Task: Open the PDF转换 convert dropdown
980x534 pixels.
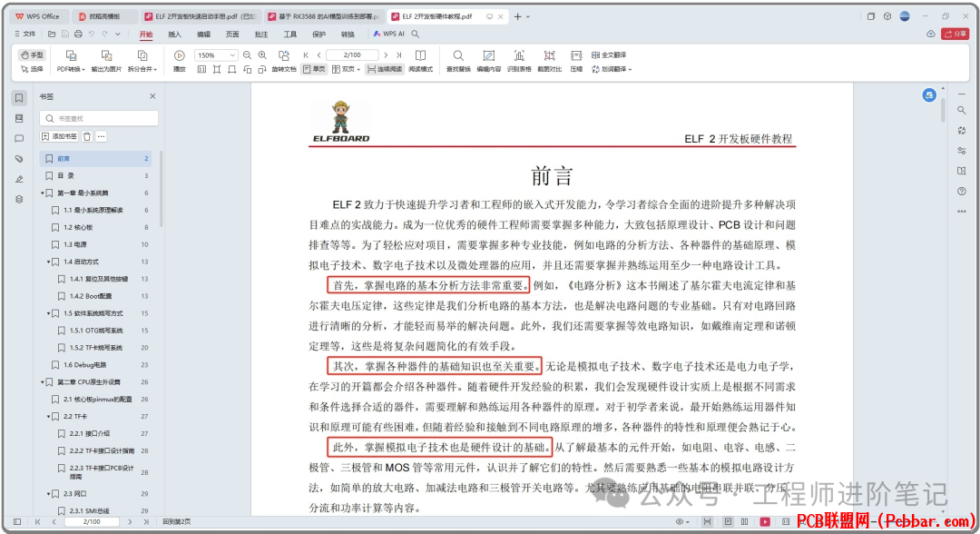Action: click(71, 62)
